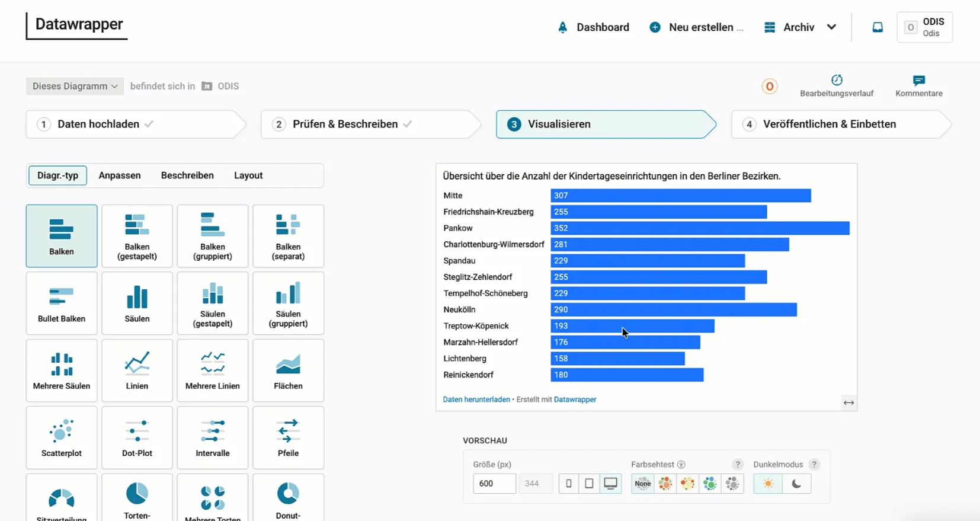980x521 pixels.
Task: Enable the grayscale vision simulation
Action: tap(732, 484)
